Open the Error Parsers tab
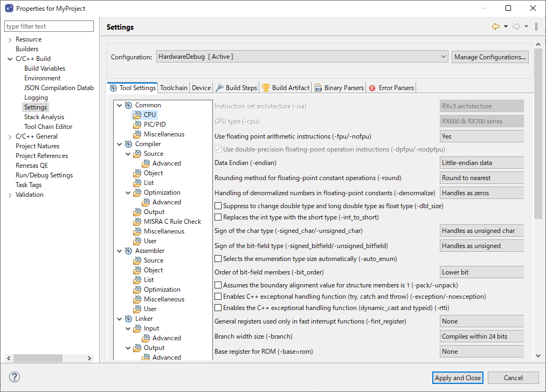 (392, 88)
